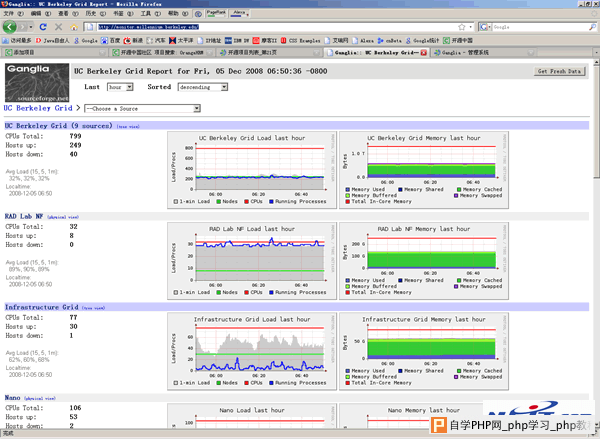The height and width of the screenshot is (439, 600).
Task: Go back with the green Back arrow
Action: click(10, 27)
